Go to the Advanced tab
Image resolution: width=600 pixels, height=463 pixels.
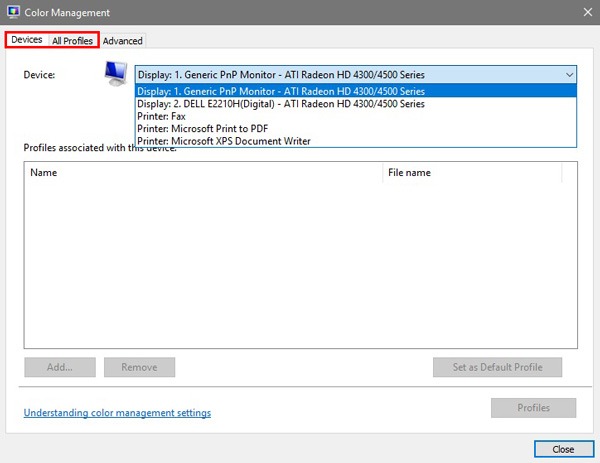point(123,41)
